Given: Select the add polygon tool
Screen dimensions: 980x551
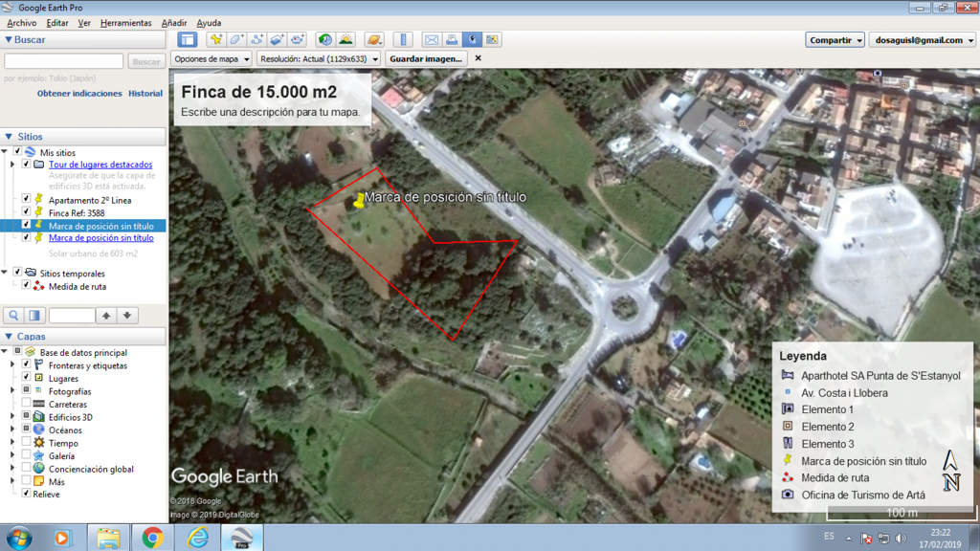Looking at the screenshot, I should click(236, 39).
